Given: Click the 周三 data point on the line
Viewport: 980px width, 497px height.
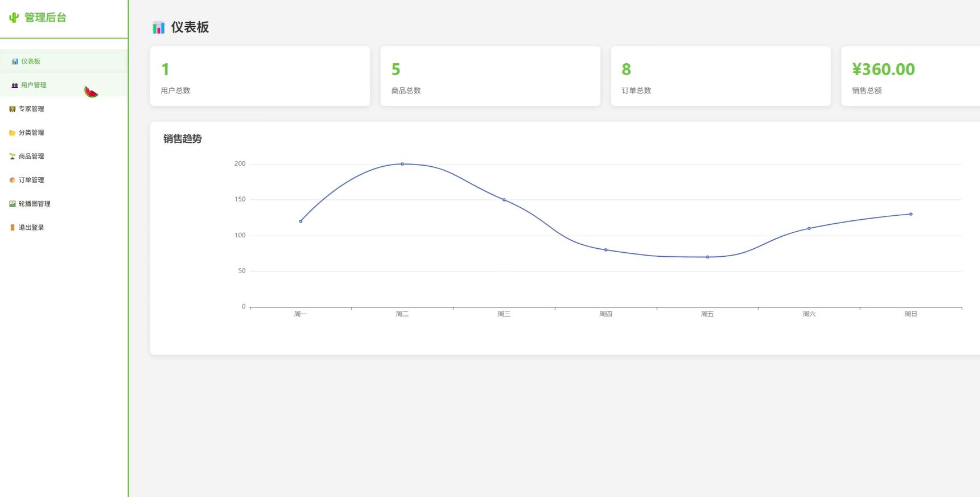Looking at the screenshot, I should (504, 200).
